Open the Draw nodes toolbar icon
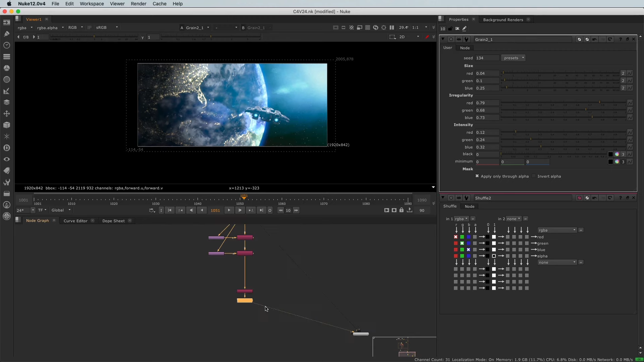This screenshot has height=362, width=644. point(6,34)
